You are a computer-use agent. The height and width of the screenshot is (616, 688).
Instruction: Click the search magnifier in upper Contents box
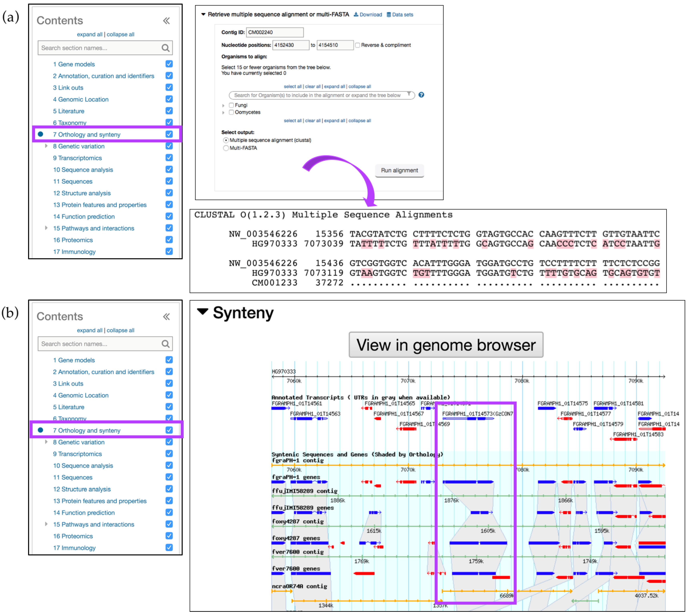(165, 48)
